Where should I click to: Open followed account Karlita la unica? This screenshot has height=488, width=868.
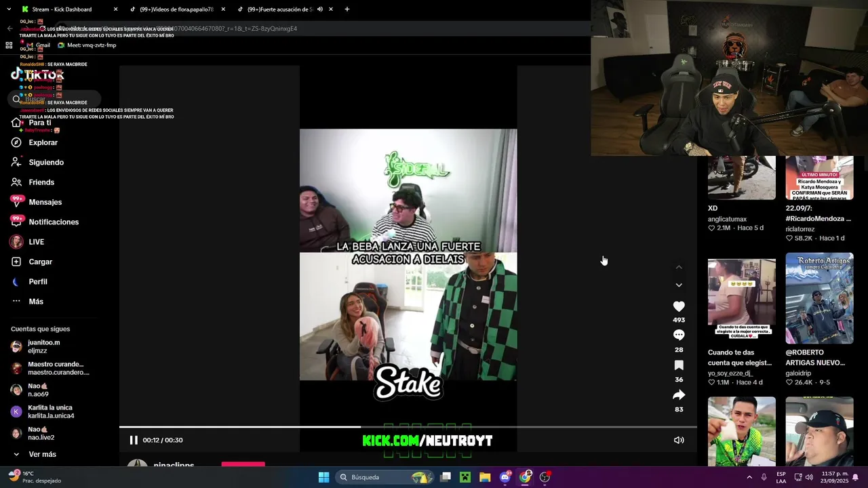coord(42,411)
